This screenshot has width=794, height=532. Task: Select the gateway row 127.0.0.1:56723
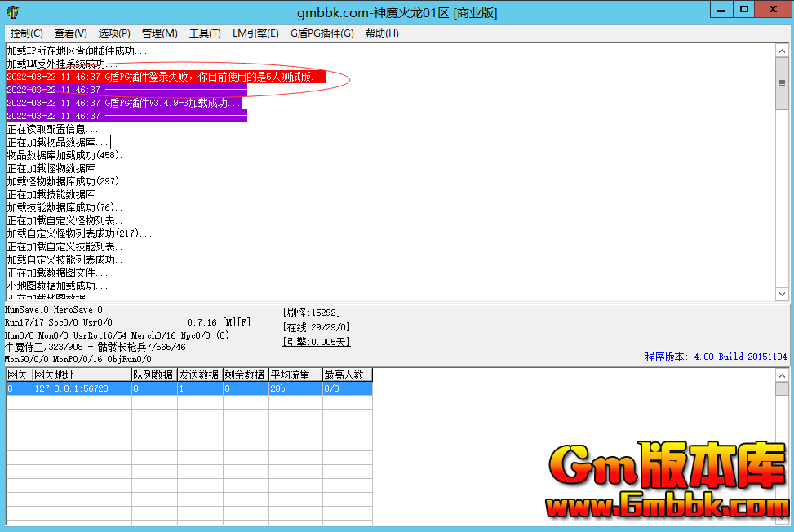tap(82, 389)
